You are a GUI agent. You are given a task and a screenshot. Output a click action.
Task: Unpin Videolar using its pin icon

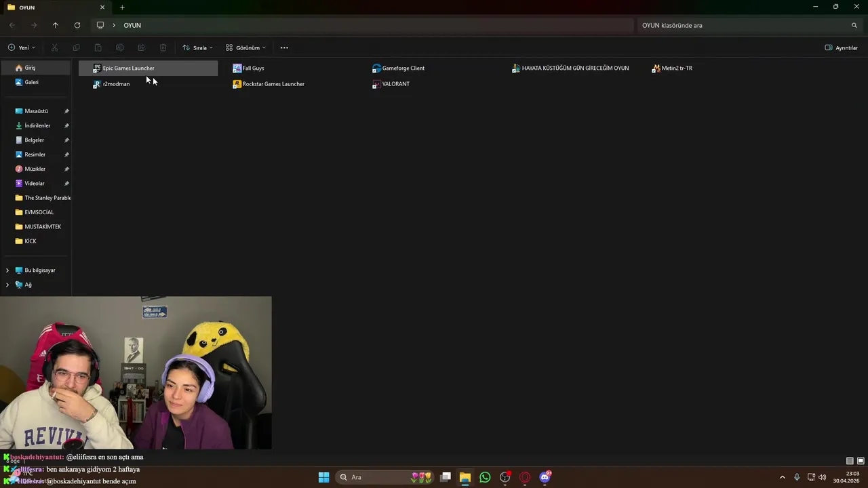66,184
